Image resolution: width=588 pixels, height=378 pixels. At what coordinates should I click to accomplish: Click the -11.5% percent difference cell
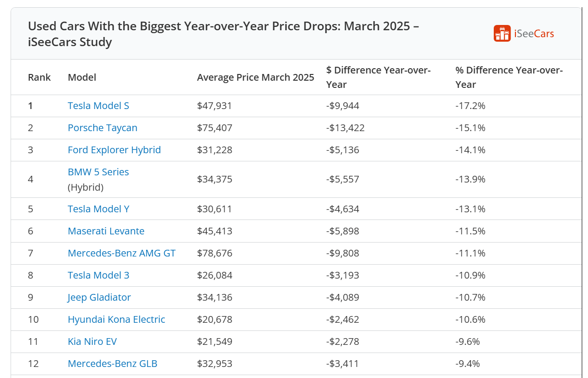tap(470, 231)
